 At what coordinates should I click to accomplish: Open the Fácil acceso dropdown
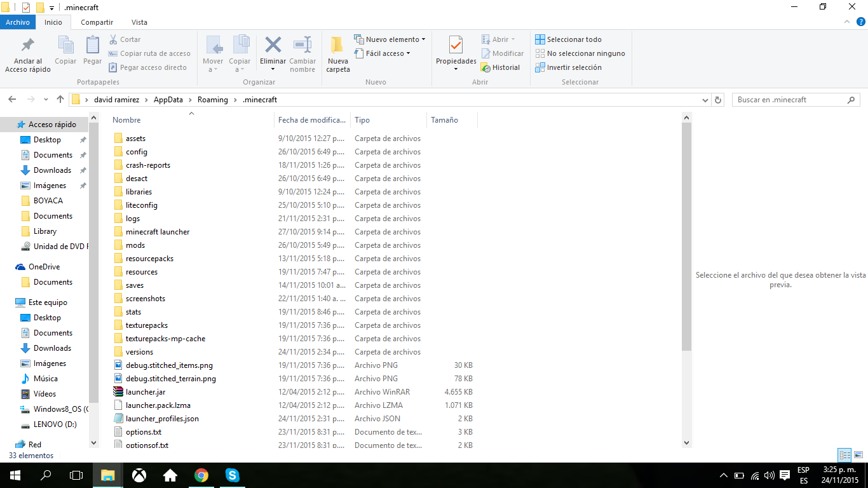[x=382, y=53]
